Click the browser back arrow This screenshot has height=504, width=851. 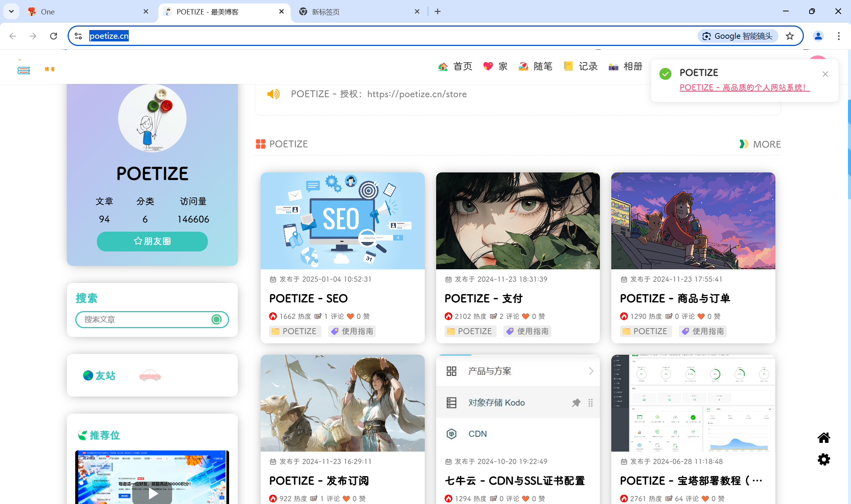[x=13, y=36]
